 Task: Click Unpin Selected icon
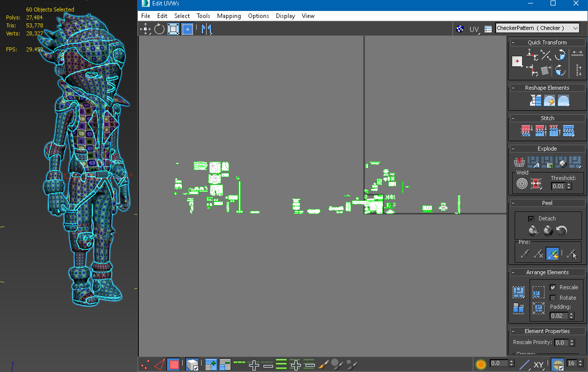click(539, 254)
